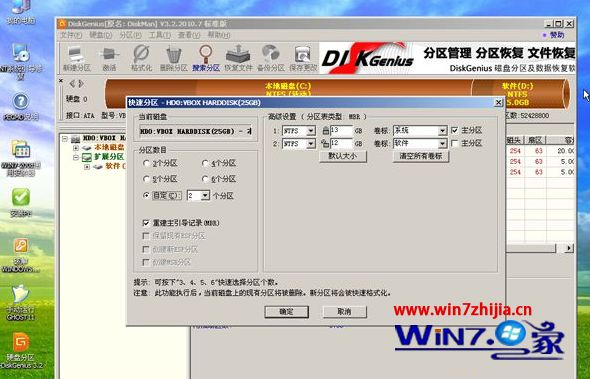Viewport: 590px width, 379px height.
Task: Open partition 2 NTFS file system dropdown
Action: [x=311, y=144]
